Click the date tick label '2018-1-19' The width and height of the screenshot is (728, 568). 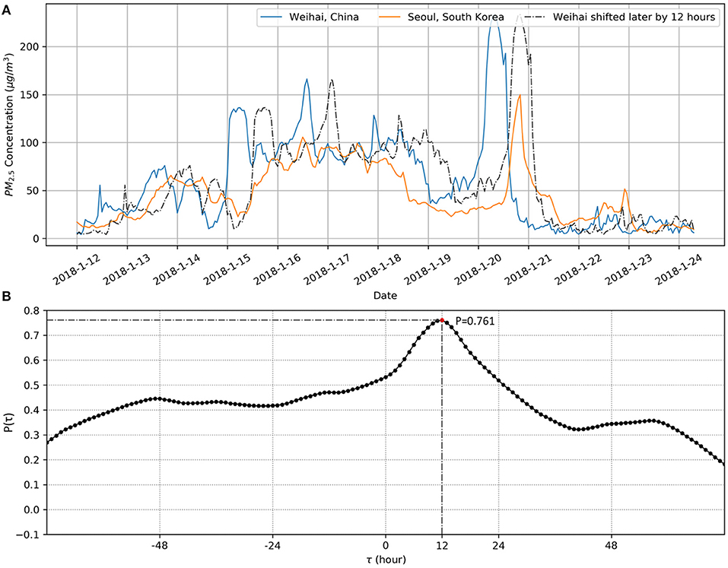[428, 269]
